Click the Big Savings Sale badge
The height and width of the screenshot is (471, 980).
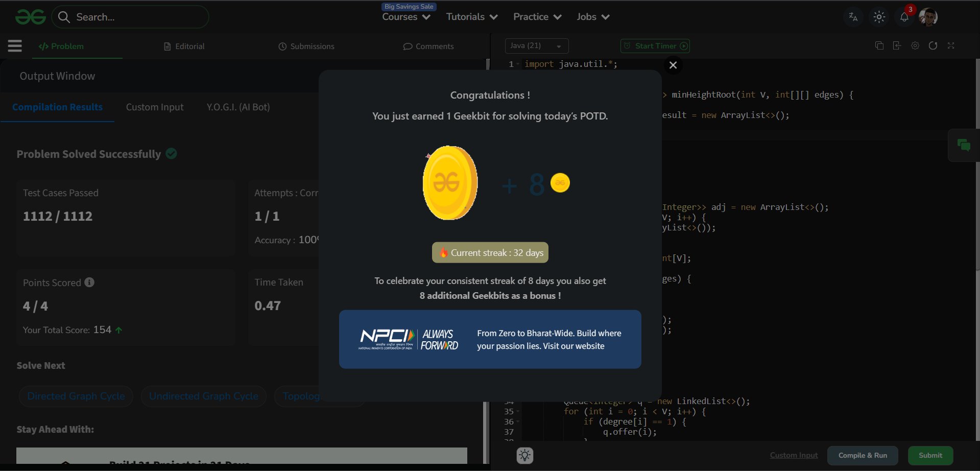pos(409,7)
